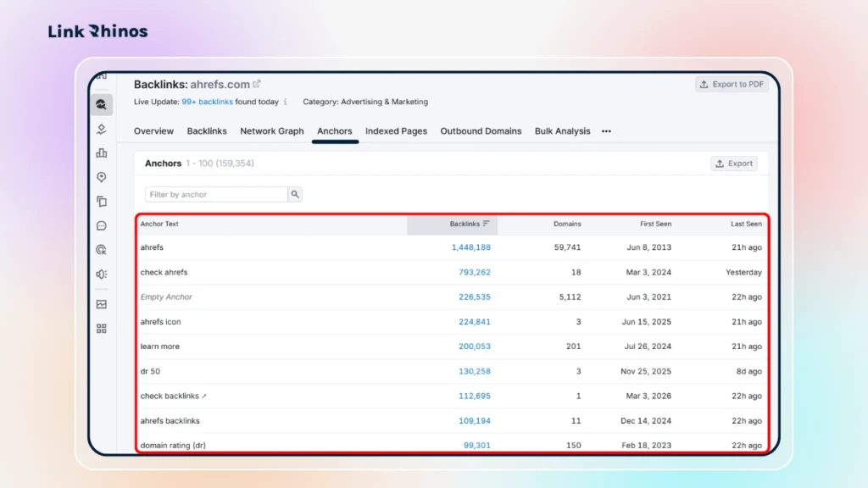Viewport: 868px width, 488px height.
Task: Open 109,194 backlinks for ahrefs backlinks
Action: click(x=475, y=420)
